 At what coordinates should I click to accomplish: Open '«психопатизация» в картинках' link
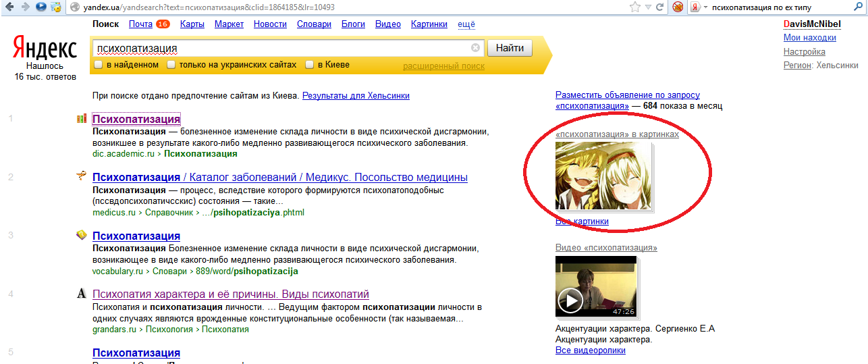tap(617, 134)
